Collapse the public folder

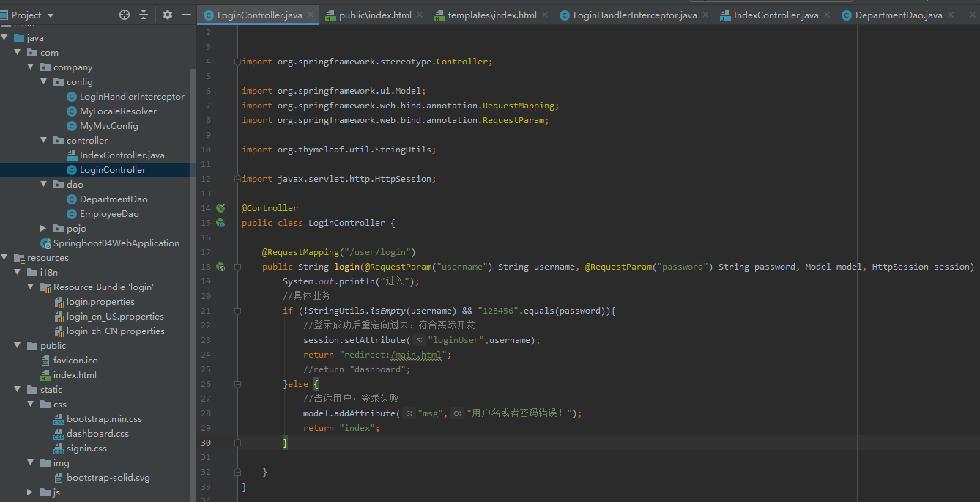tap(18, 346)
